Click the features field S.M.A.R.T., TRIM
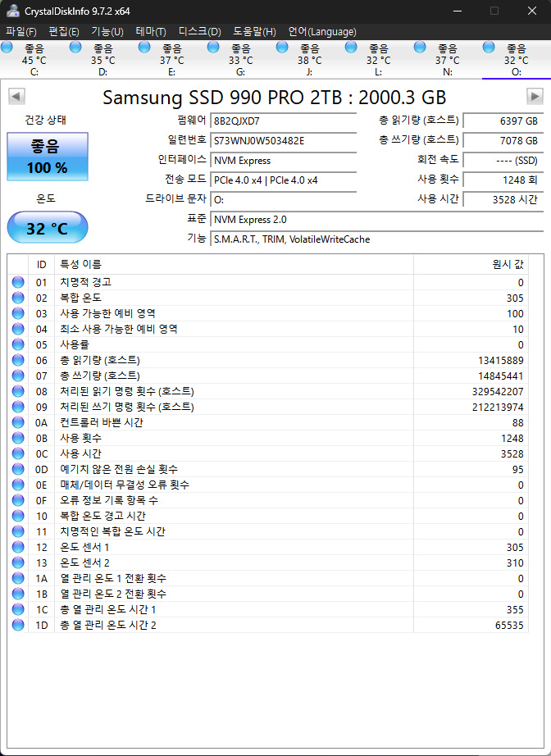 coord(377,239)
